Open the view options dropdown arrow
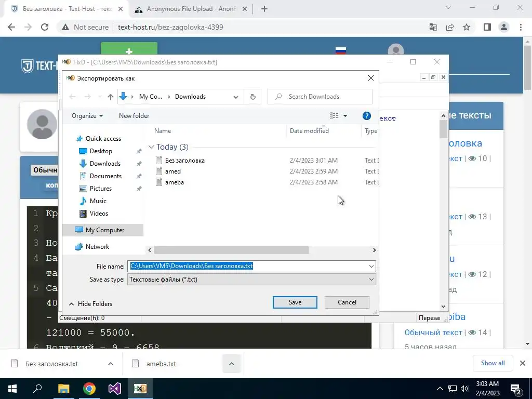 pos(345,116)
